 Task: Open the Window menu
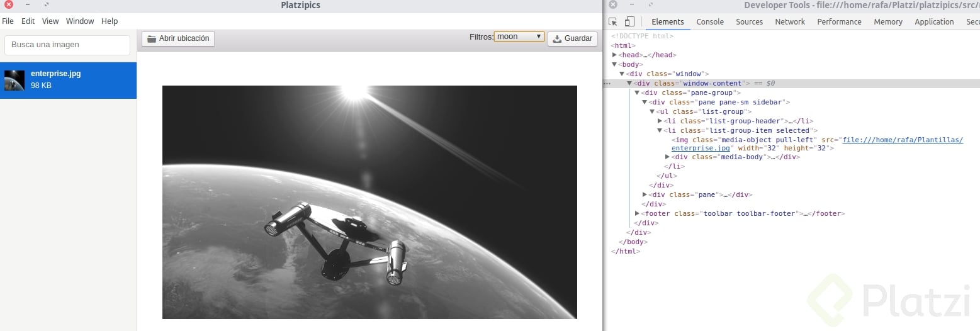80,21
